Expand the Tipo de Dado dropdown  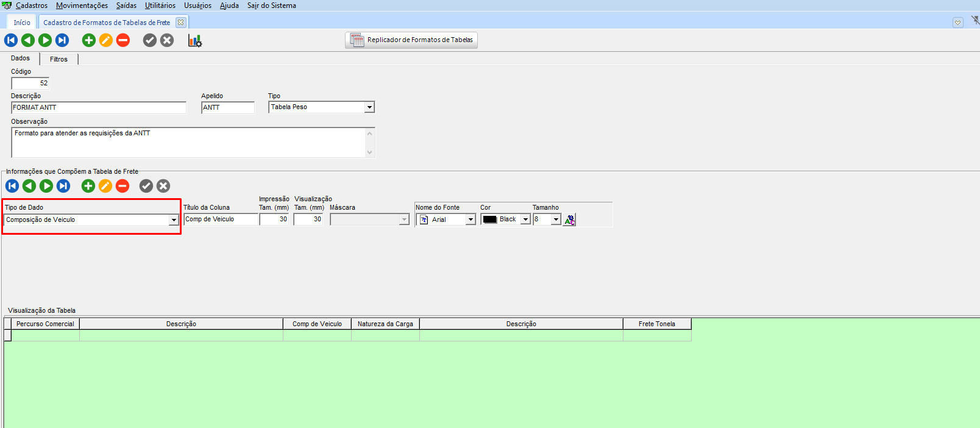click(174, 220)
